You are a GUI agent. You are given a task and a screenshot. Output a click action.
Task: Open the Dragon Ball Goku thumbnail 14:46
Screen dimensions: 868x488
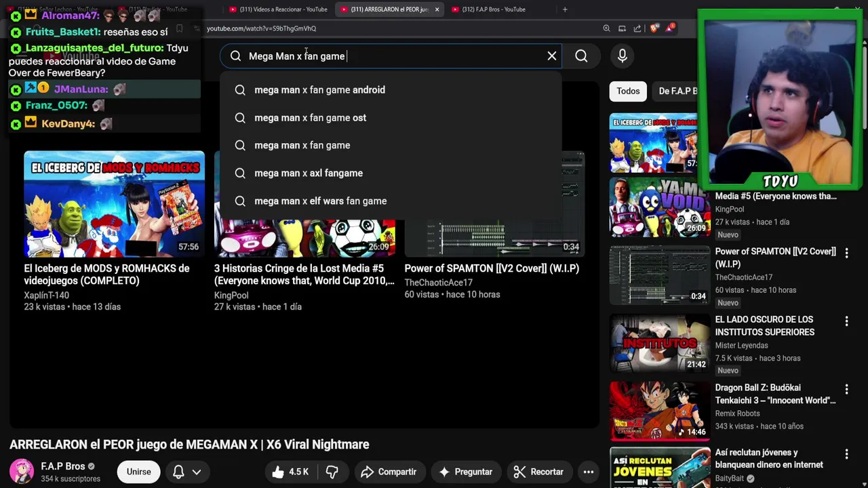[660, 411]
